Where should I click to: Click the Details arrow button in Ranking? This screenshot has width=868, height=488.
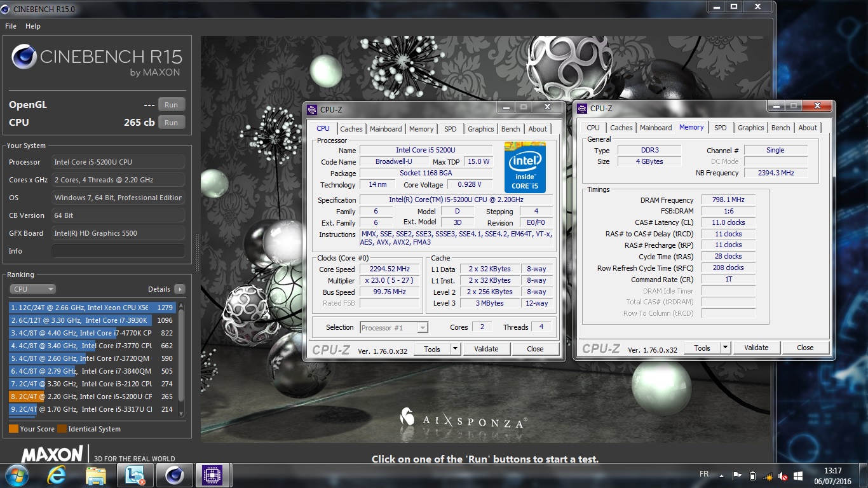[180, 289]
